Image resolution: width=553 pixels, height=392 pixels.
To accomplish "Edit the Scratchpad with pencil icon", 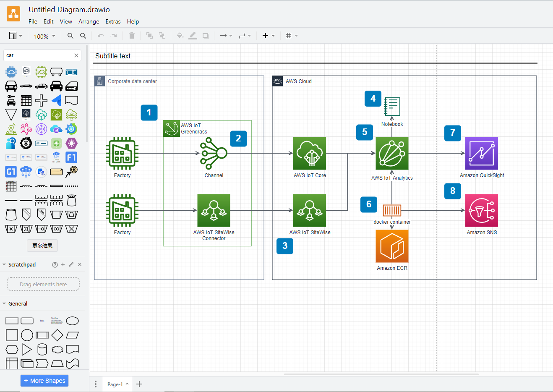I will [71, 264].
